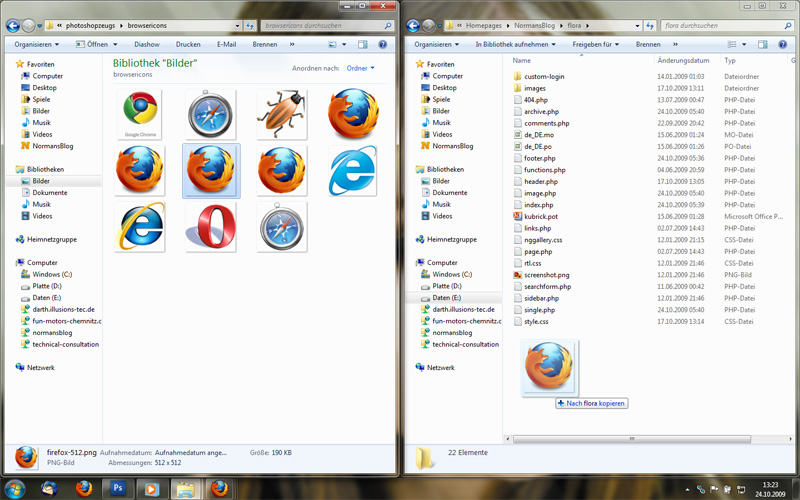Select the file screenshot.png
Screen dimensions: 800x500
tap(546, 274)
